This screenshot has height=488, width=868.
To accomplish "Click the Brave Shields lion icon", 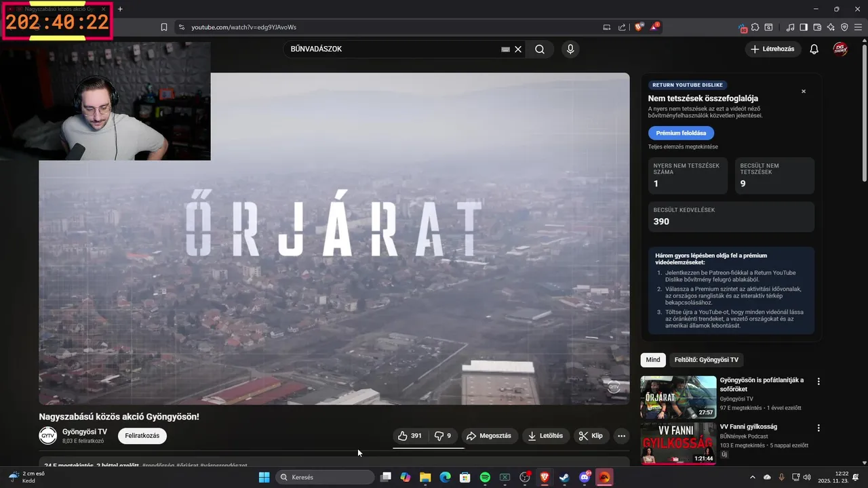I will 639,27.
